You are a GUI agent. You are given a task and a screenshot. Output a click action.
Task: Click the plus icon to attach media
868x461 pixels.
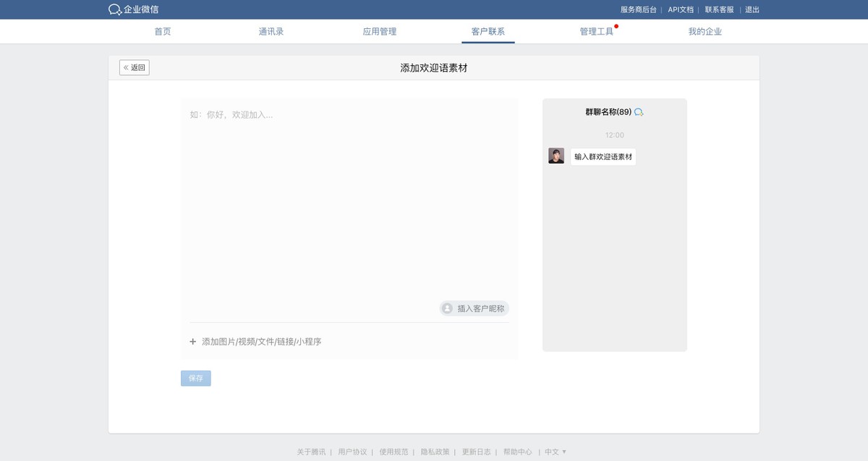[192, 341]
